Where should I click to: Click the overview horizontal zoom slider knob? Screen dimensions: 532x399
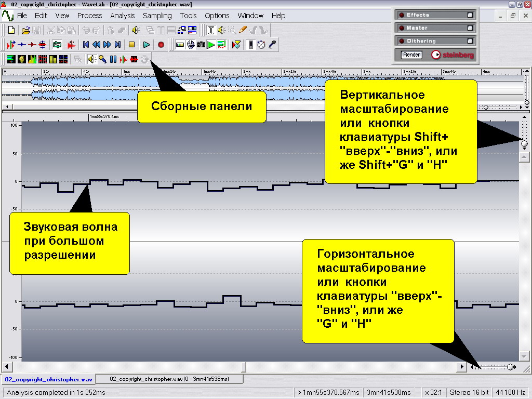coord(486,107)
